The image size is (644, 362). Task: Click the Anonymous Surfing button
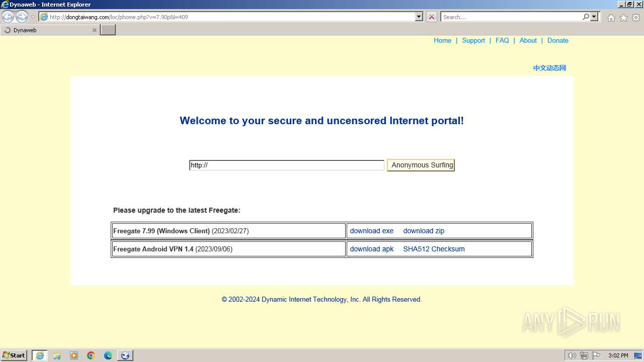click(421, 165)
